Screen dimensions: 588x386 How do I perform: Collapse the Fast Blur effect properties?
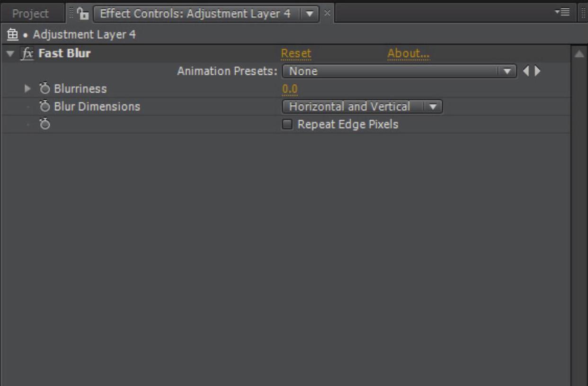pyautogui.click(x=11, y=53)
